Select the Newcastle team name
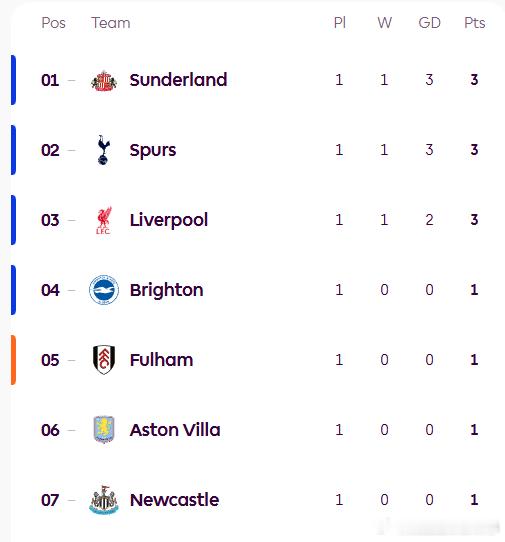The width and height of the screenshot is (505, 542). tap(174, 500)
